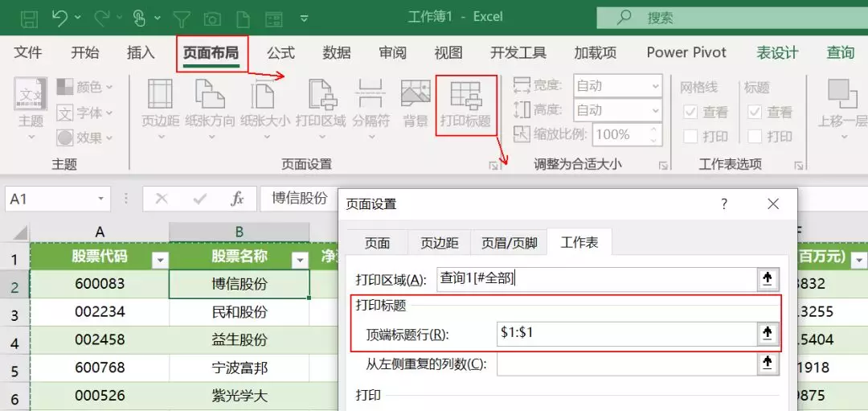
Task: Click the 打印区域 collapse dialog button
Action: [768, 279]
